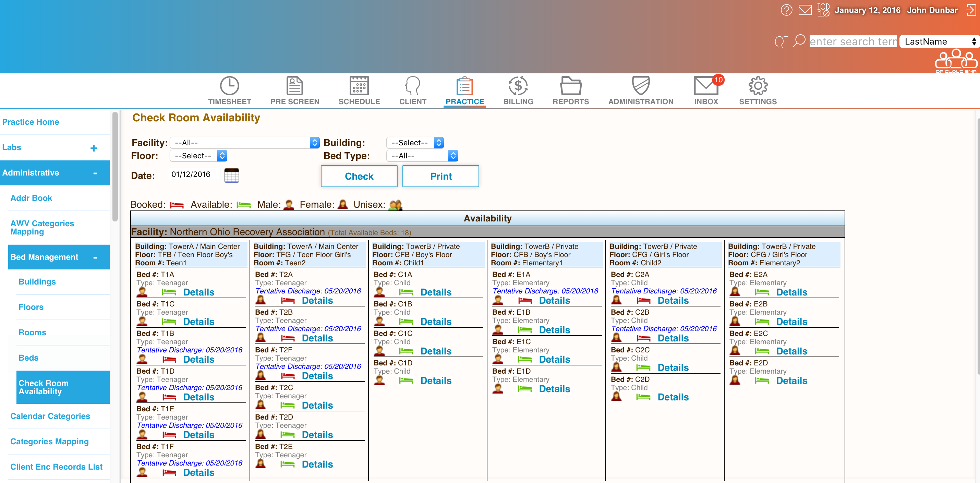
Task: Click the logout arrow icon
Action: click(x=970, y=10)
